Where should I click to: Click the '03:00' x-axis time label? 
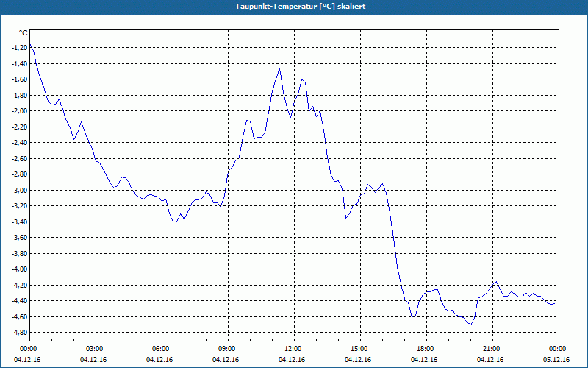pos(96,349)
